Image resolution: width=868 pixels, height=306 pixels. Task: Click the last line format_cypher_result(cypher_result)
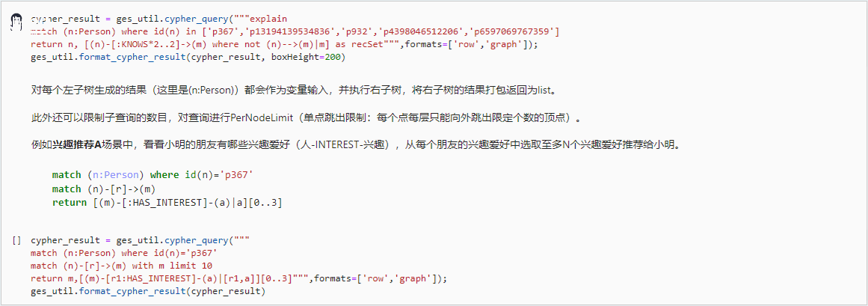148,291
